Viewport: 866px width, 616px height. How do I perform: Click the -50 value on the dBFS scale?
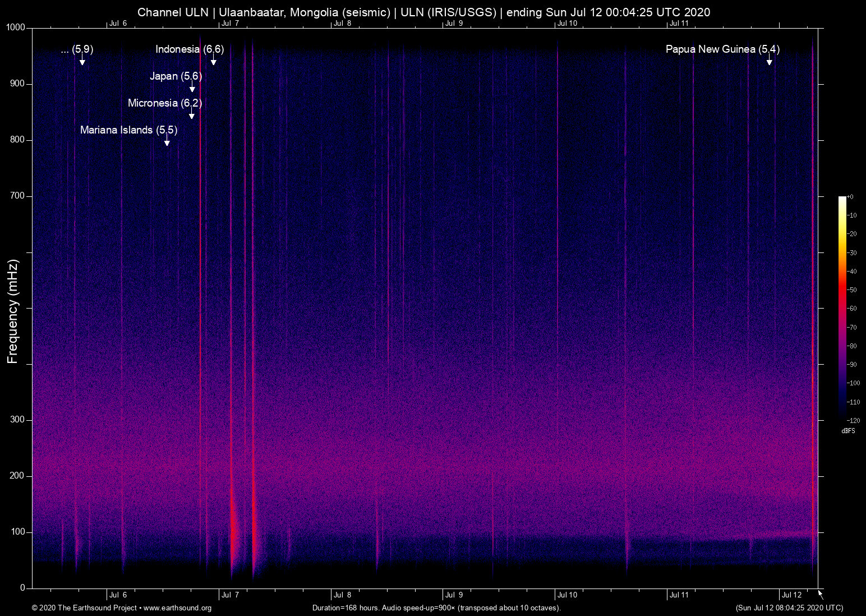852,290
